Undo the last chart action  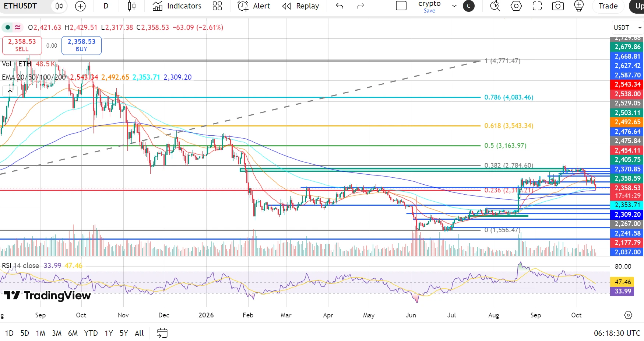pos(339,6)
